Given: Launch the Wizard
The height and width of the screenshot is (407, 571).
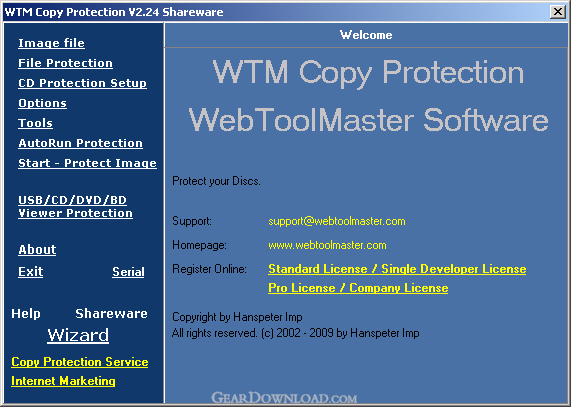Looking at the screenshot, I should point(78,335).
